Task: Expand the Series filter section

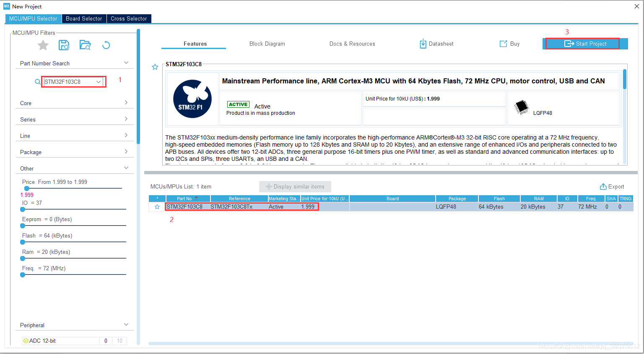Action: pos(126,119)
